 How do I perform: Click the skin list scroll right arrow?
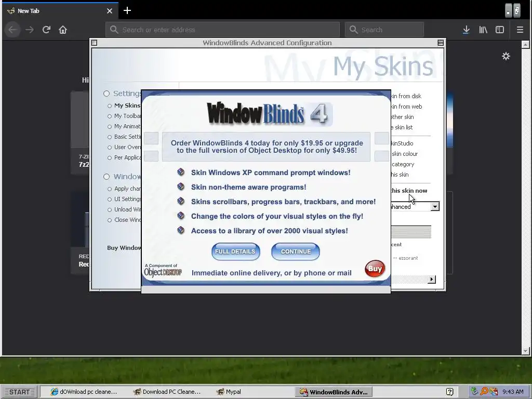coord(432,280)
